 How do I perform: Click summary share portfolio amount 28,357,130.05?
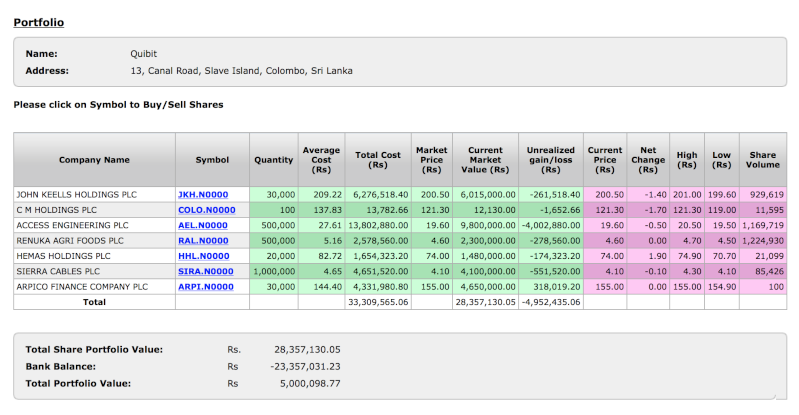307,350
